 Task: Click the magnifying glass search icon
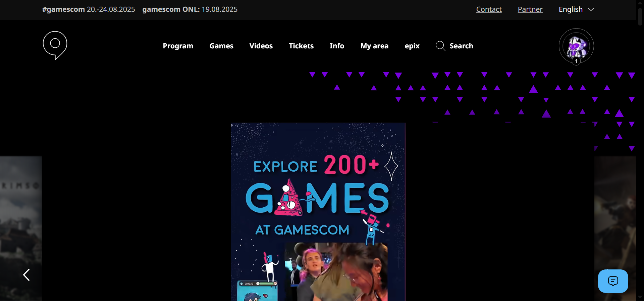click(440, 46)
